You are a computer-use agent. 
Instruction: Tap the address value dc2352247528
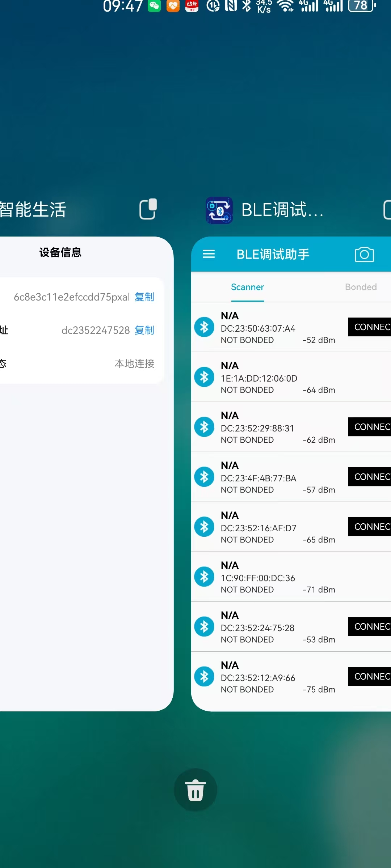coord(96,330)
